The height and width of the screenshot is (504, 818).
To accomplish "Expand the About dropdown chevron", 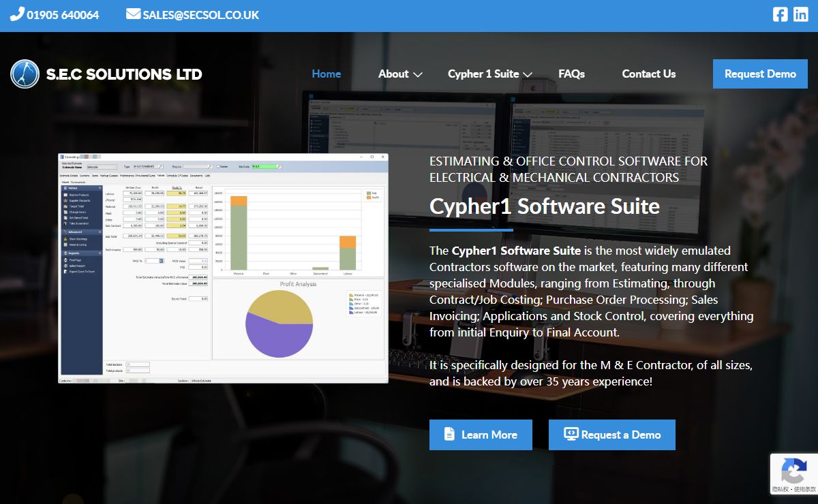I will pyautogui.click(x=418, y=74).
